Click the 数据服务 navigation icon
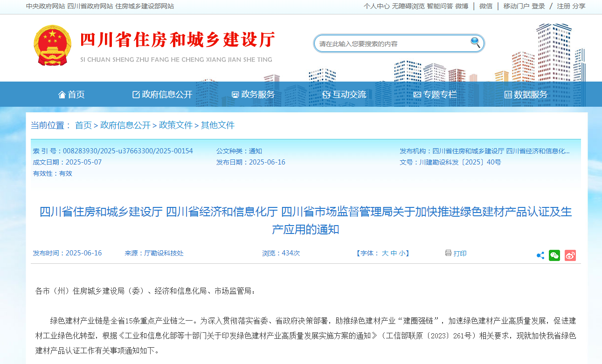Image resolution: width=602 pixels, height=364 pixels. [x=507, y=94]
